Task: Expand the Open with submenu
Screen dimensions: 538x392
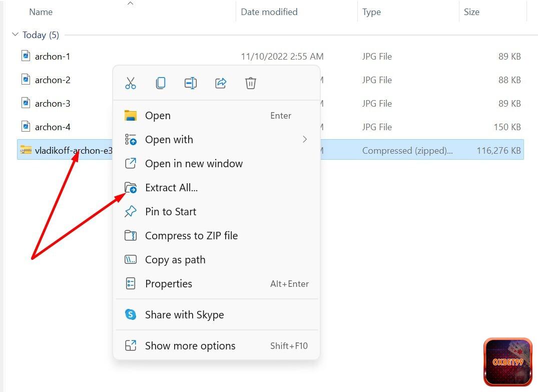Action: pyautogui.click(x=216, y=140)
